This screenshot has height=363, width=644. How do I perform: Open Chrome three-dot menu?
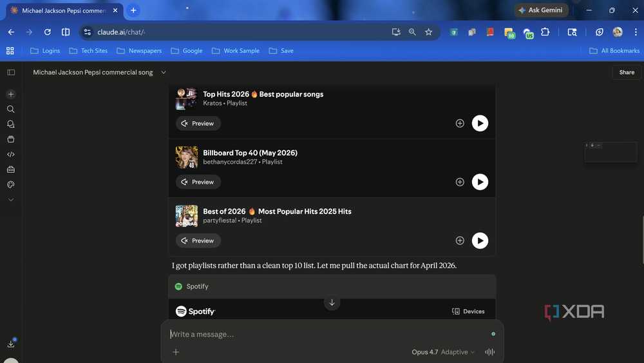pyautogui.click(x=636, y=32)
